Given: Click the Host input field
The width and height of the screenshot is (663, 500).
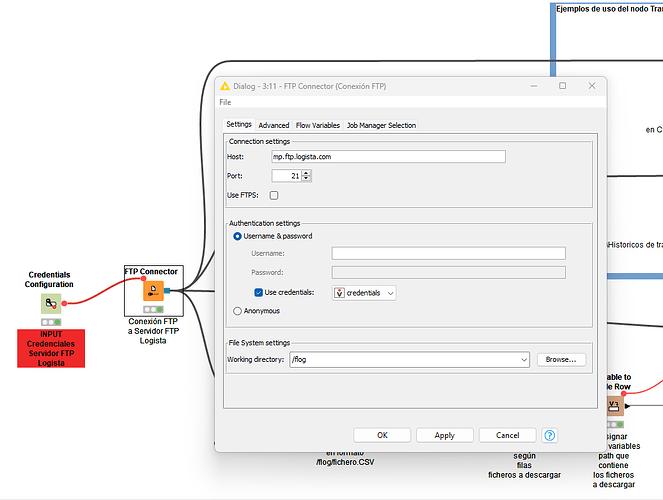Looking at the screenshot, I should (x=388, y=157).
